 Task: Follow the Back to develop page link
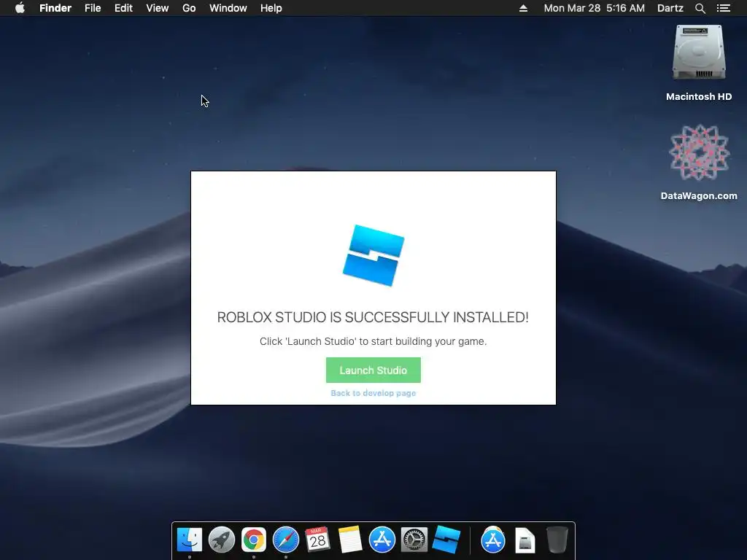click(373, 393)
